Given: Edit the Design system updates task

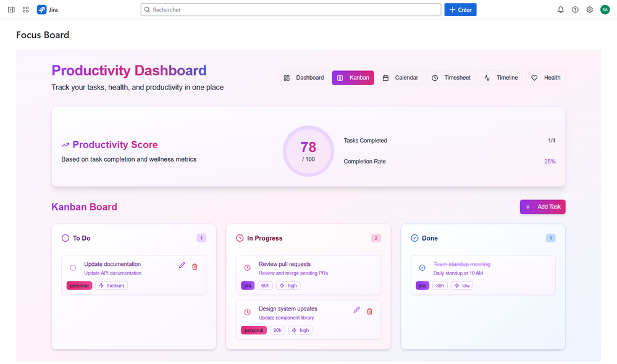Looking at the screenshot, I should pos(356,310).
